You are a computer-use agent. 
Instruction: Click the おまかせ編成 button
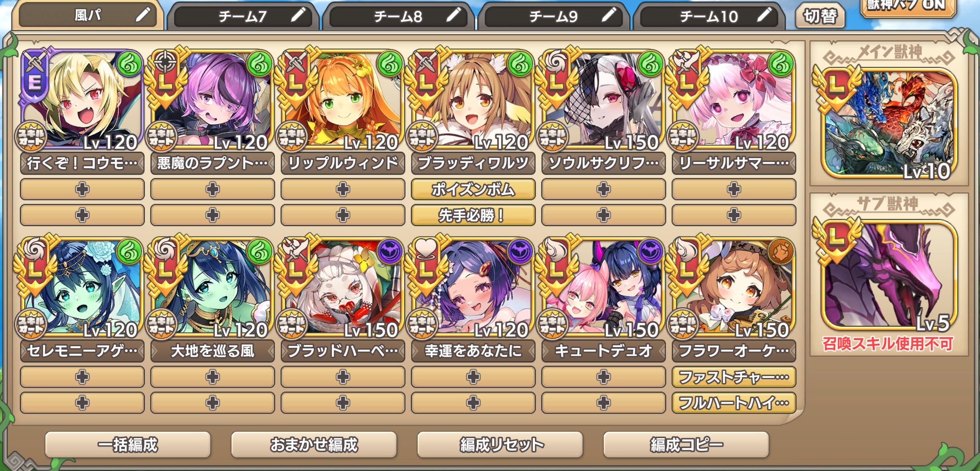(x=314, y=445)
